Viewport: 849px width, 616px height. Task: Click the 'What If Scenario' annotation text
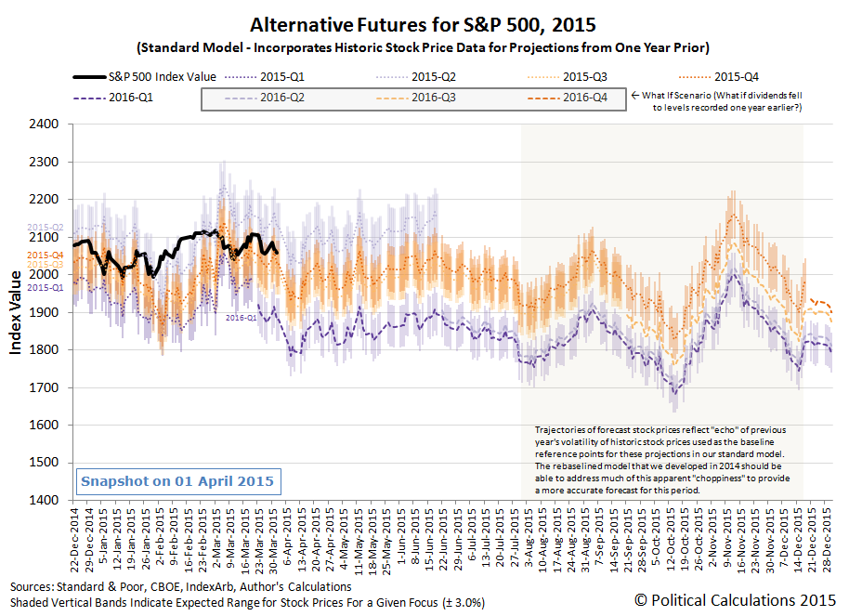[717, 101]
